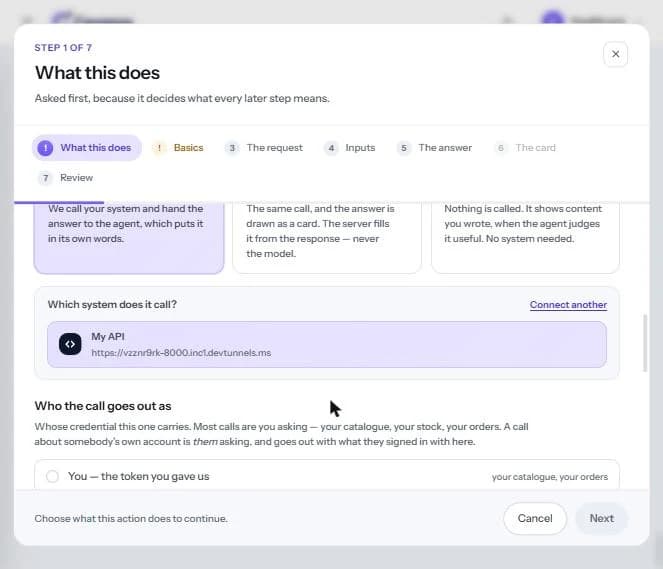Screen dimensions: 663x569
Task: Jump to the Review step tab
Action: [x=66, y=178]
